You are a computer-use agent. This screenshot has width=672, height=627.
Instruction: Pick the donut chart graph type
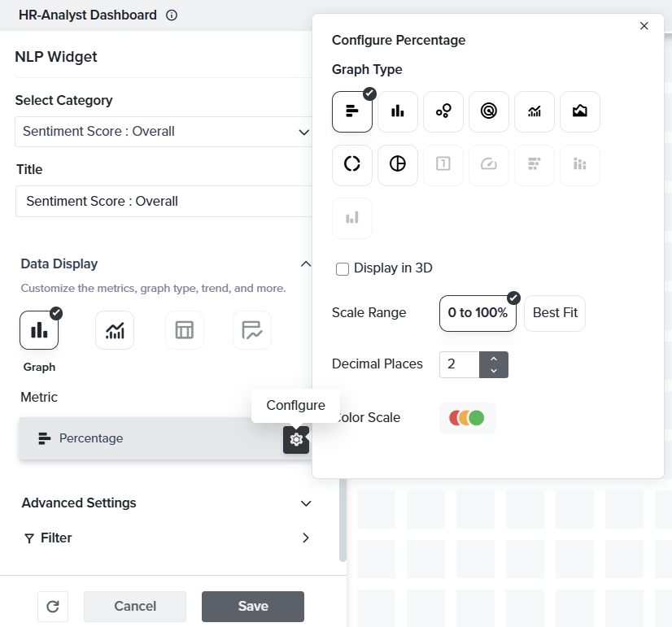352,164
